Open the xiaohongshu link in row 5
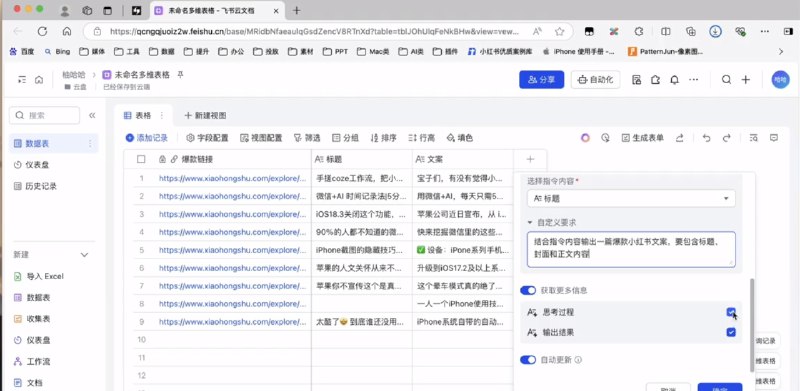This screenshot has width=800, height=391. [233, 250]
